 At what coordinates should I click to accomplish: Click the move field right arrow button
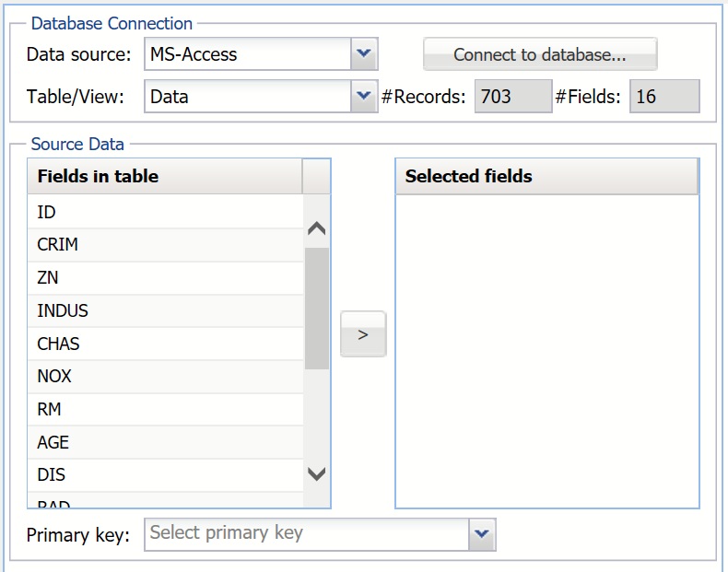tap(363, 334)
